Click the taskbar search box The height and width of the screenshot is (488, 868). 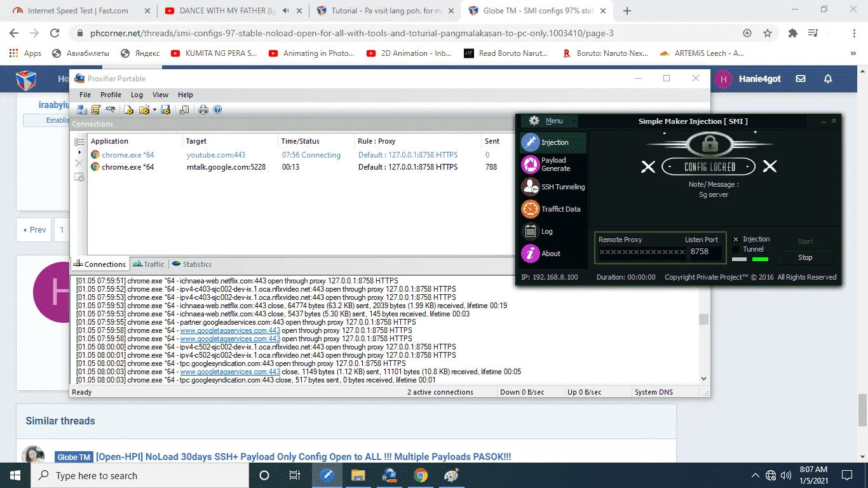(x=140, y=475)
